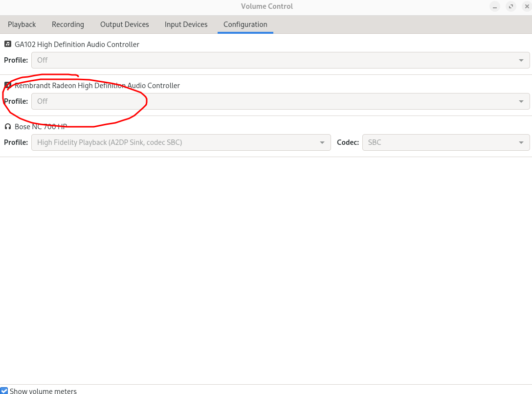Switch to the Playback tab
This screenshot has height=394, width=532.
point(22,24)
